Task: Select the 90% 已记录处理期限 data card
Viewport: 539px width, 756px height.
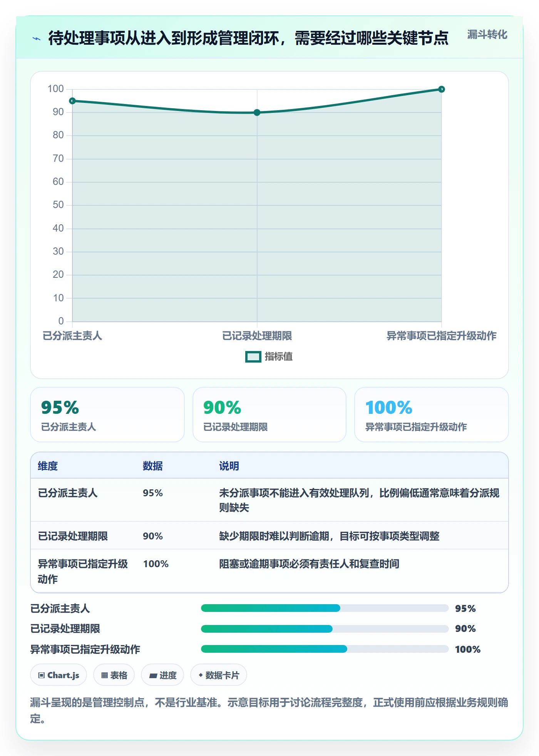Action: point(269,415)
